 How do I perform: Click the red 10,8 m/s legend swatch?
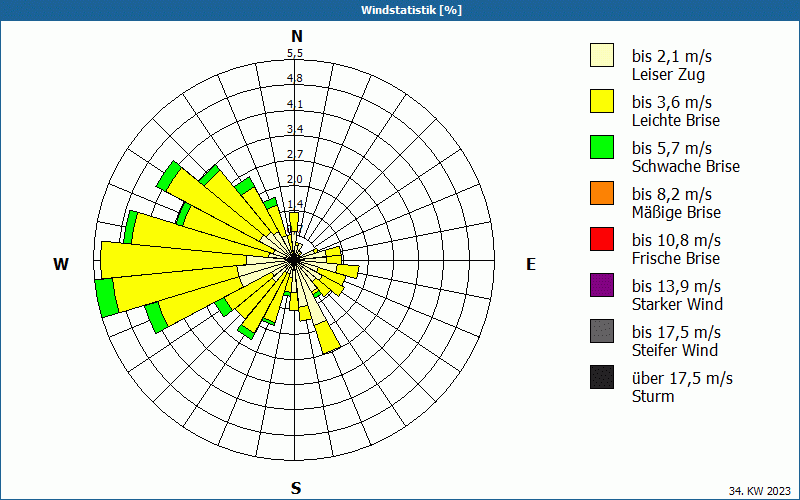point(602,239)
